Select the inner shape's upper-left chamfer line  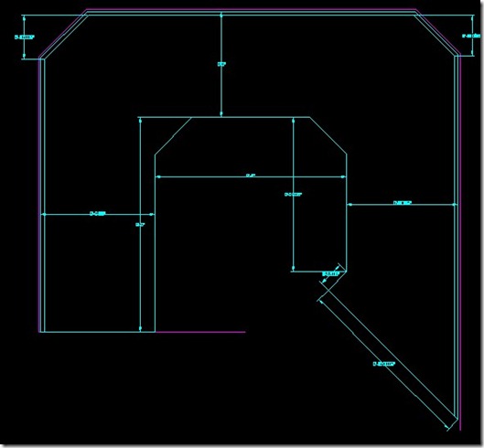point(173,135)
